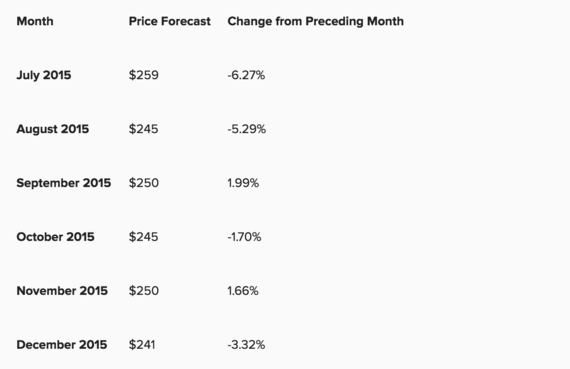Click the -6.27% change value
The image size is (570, 369).
point(246,75)
